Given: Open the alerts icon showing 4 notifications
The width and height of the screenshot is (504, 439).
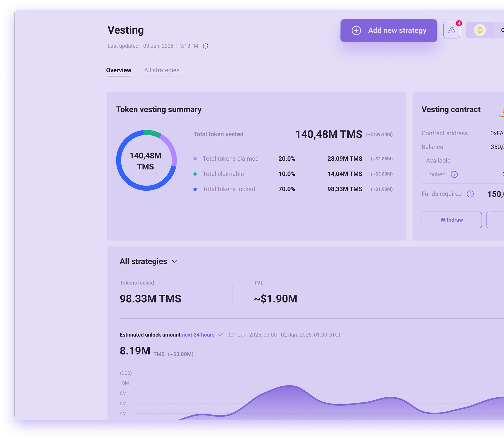Looking at the screenshot, I should click(451, 30).
